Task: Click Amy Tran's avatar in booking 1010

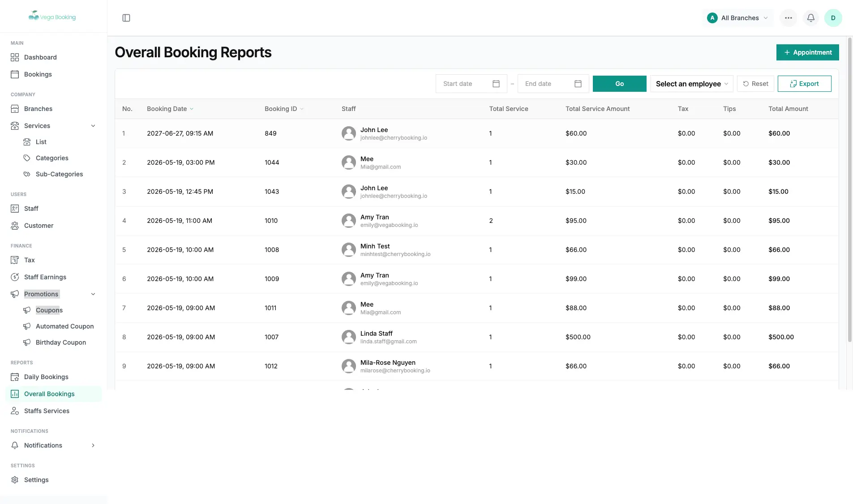Action: pos(349,221)
